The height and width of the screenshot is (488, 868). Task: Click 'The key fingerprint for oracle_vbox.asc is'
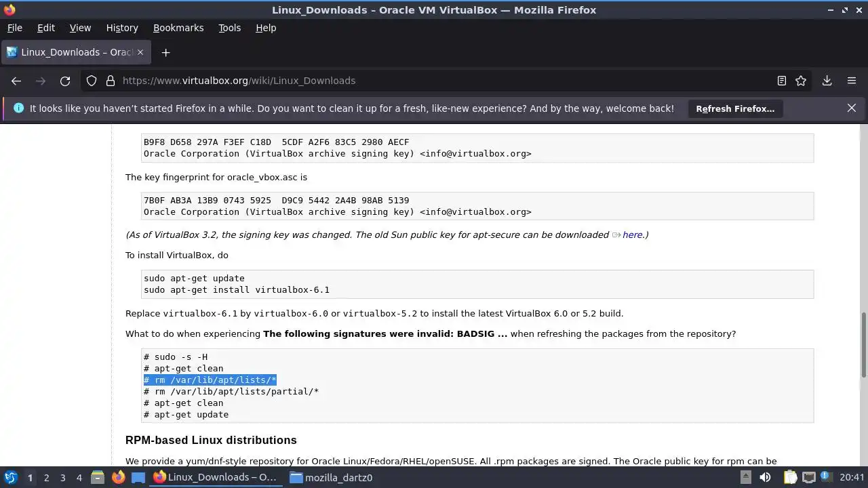point(216,177)
